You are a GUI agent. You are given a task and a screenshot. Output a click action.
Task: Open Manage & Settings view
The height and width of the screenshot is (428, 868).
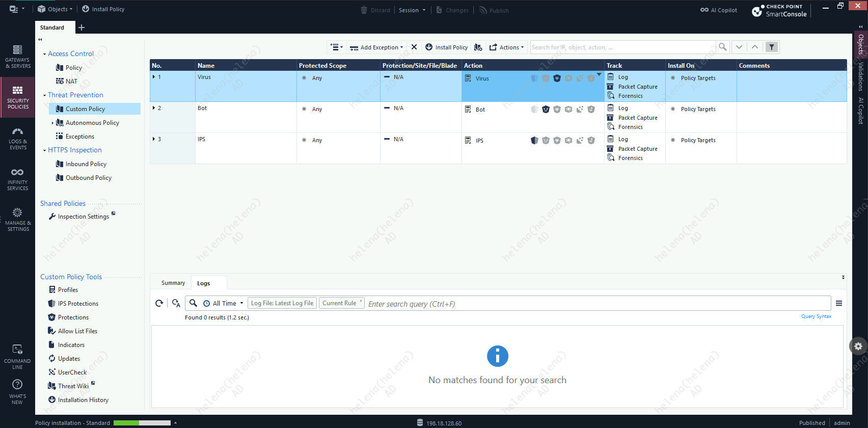coord(17,220)
